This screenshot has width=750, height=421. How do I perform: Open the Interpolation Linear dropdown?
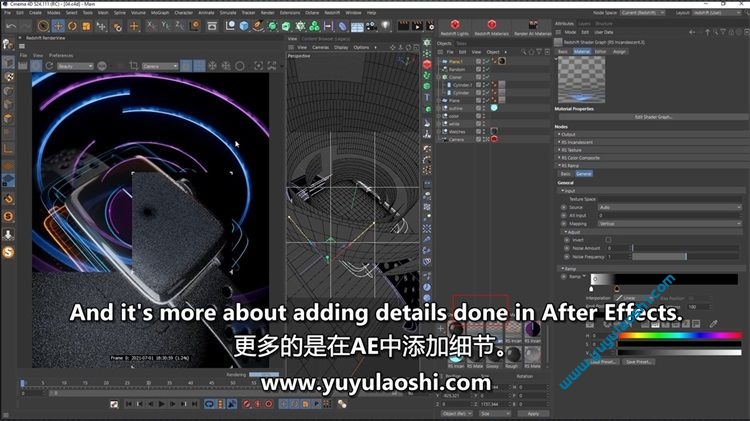(636, 298)
